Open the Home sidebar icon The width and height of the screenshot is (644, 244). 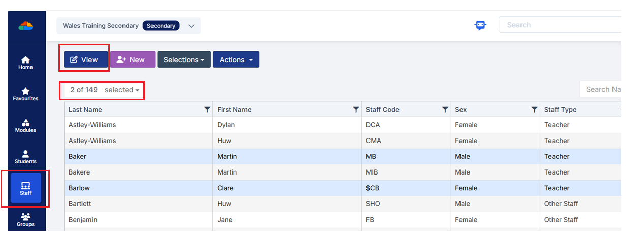click(25, 63)
